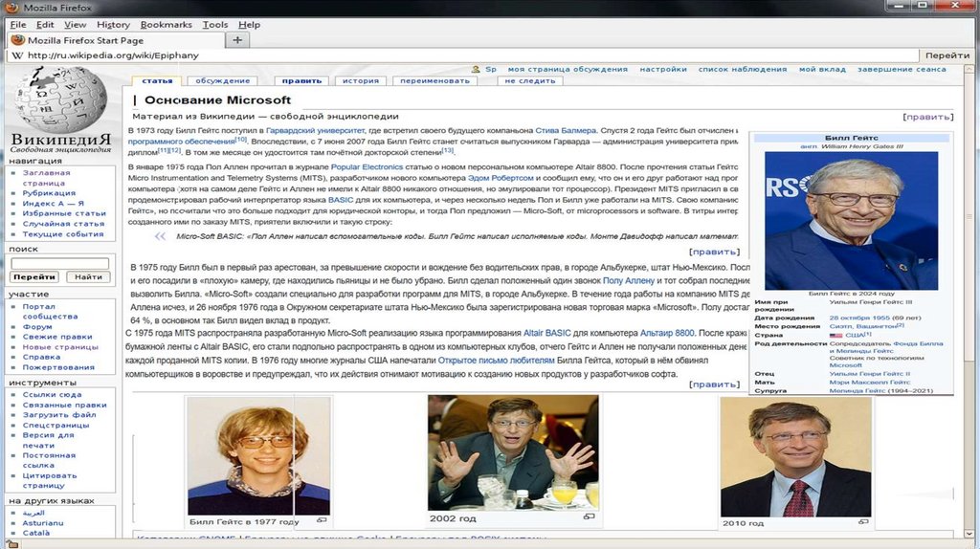The height and width of the screenshot is (549, 980).
Task: Enlarge the 2010 photo via its magnify icon
Action: pyautogui.click(x=863, y=521)
